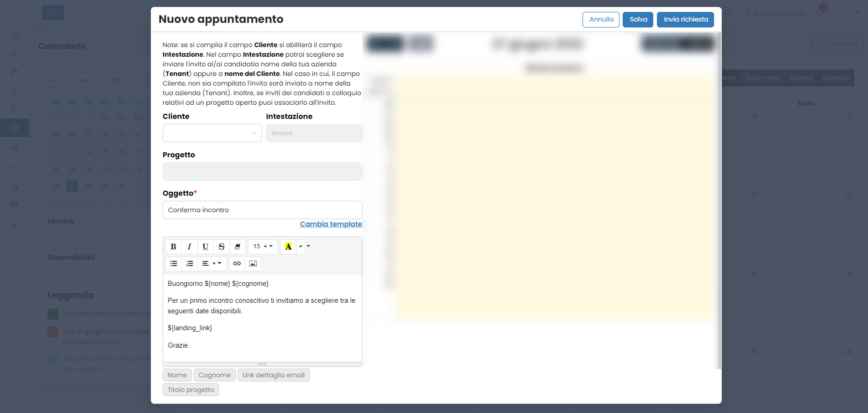Open the font size dropdown
This screenshot has height=413, width=868.
coord(263,247)
